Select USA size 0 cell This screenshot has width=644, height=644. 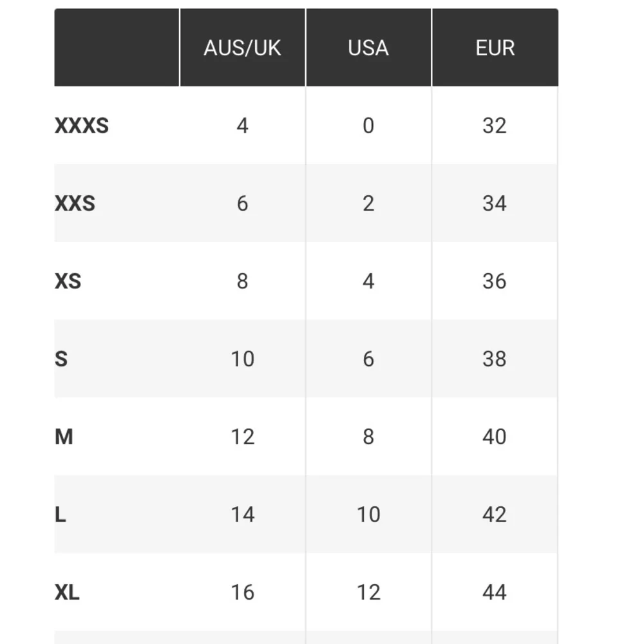tap(368, 126)
